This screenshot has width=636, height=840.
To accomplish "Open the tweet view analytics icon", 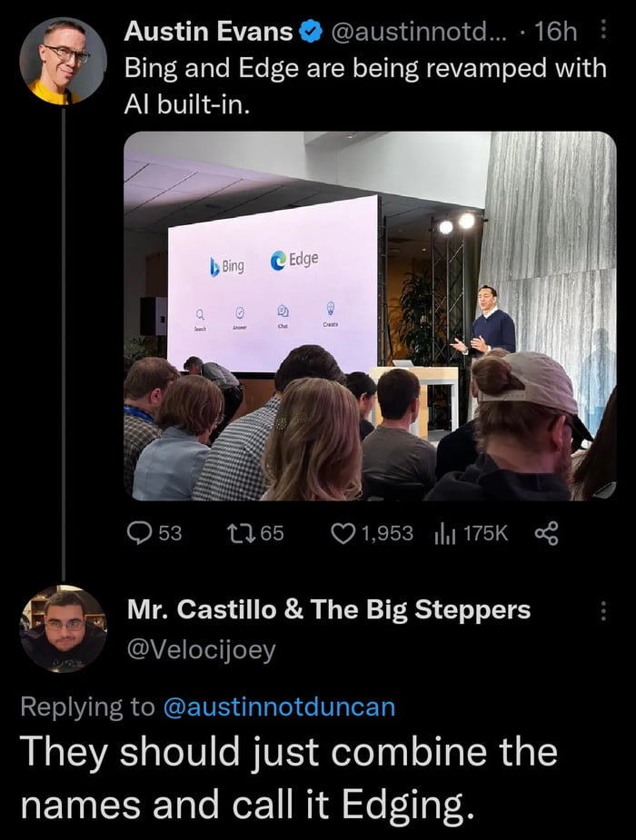I will 442,533.
